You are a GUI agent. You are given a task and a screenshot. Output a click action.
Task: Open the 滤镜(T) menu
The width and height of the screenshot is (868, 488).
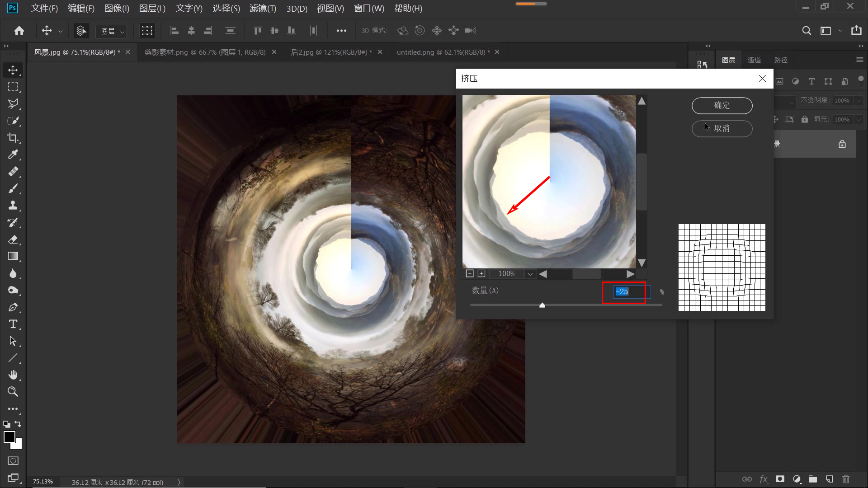262,8
